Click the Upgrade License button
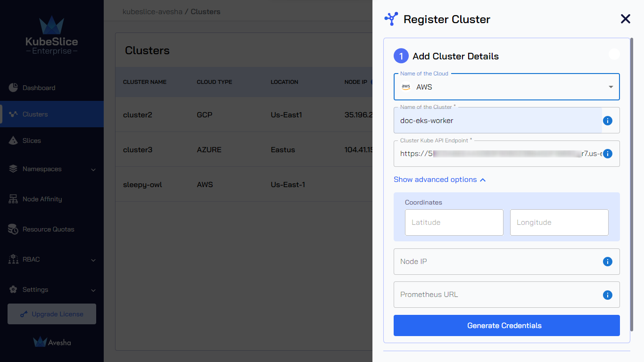This screenshot has height=362, width=644. click(52, 314)
